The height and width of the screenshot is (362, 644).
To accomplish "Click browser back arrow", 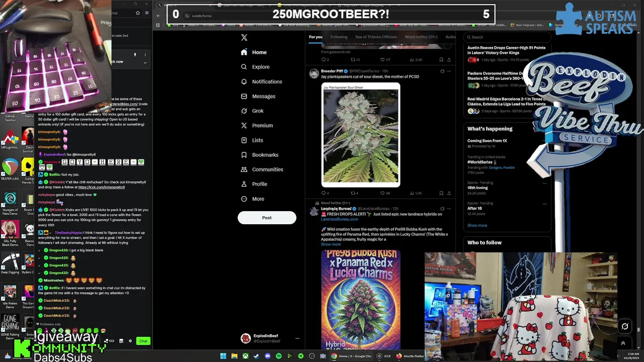I will [x=158, y=16].
